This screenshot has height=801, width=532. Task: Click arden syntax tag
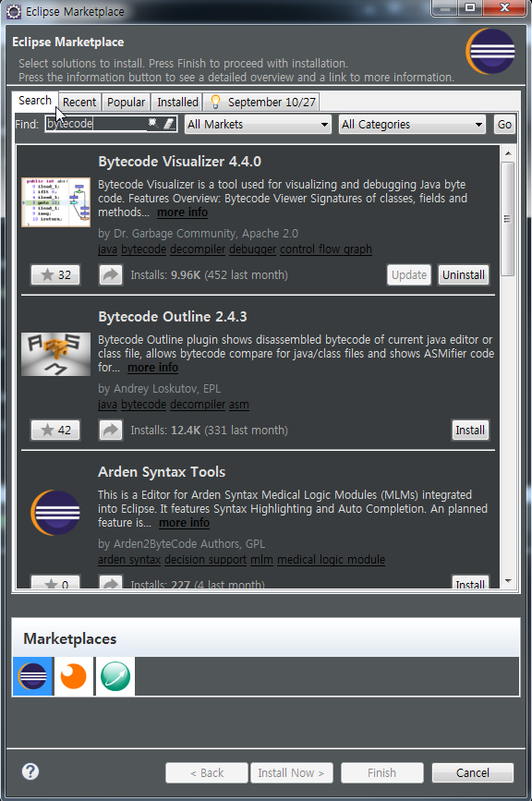(x=129, y=559)
